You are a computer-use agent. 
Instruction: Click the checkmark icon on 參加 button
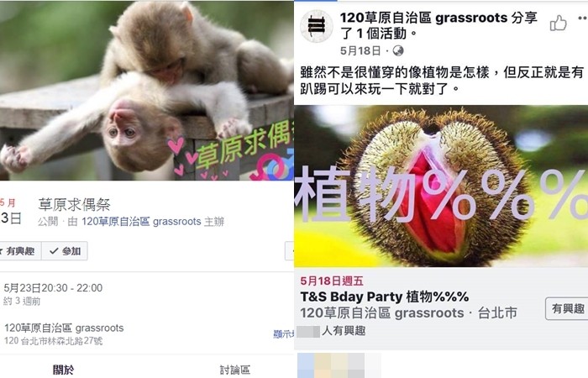(x=54, y=251)
